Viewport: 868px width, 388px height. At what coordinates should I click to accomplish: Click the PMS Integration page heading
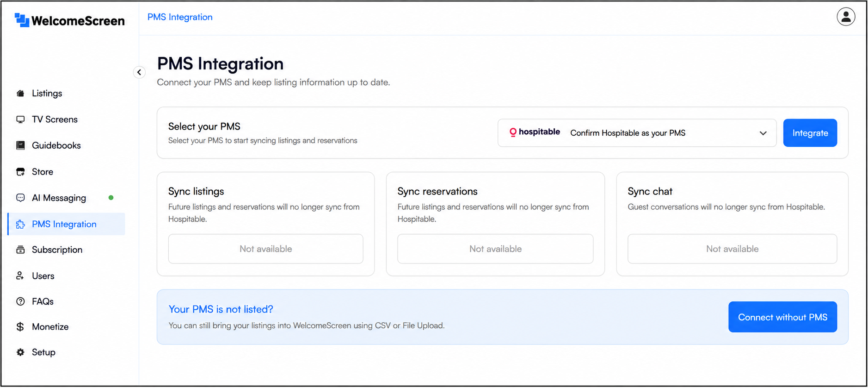tap(220, 63)
